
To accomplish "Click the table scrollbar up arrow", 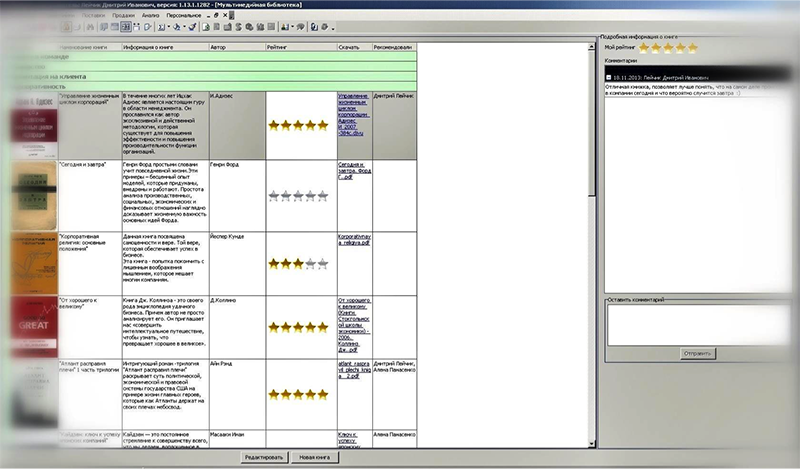I will pyautogui.click(x=591, y=47).
